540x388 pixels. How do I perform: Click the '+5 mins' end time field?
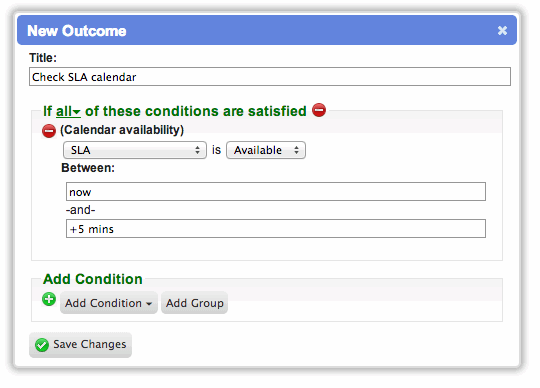[276, 229]
